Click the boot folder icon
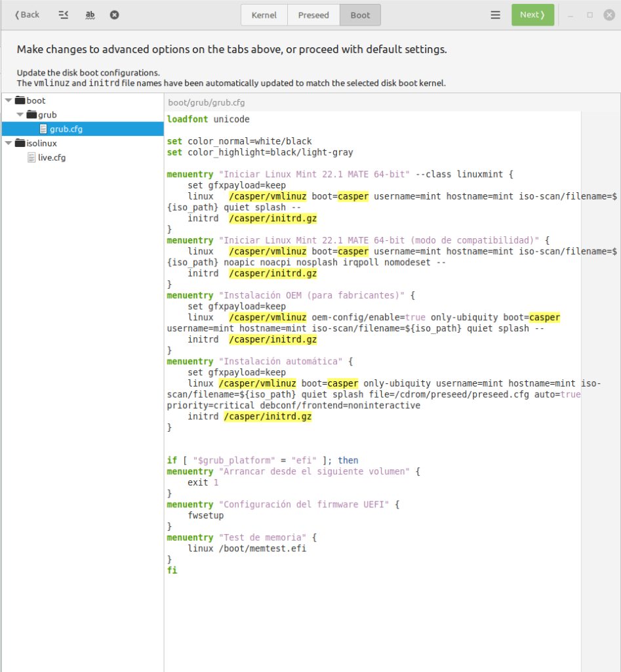 20,100
